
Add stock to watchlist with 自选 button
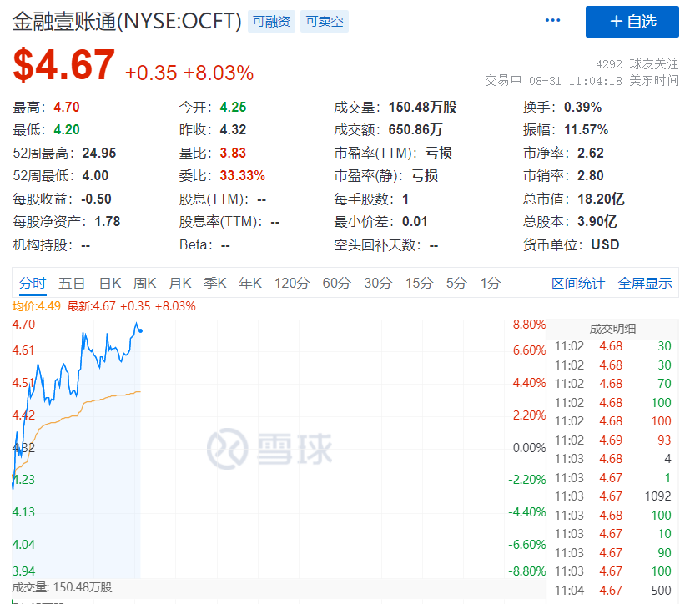pos(632,22)
